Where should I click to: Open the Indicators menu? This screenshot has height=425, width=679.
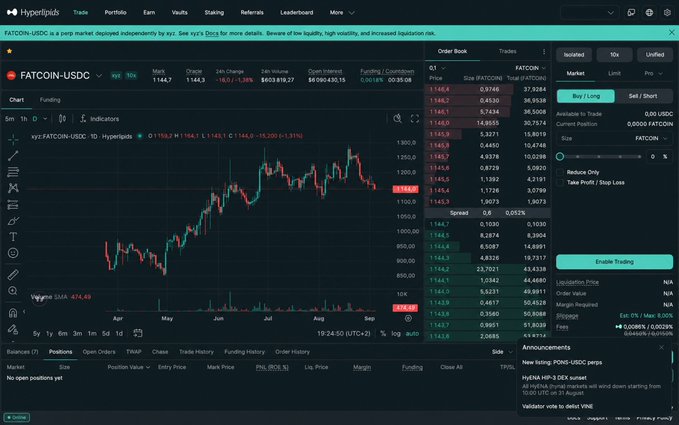100,119
